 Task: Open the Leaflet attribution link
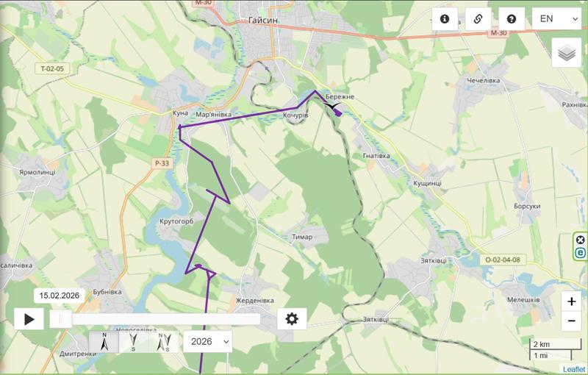click(x=573, y=369)
